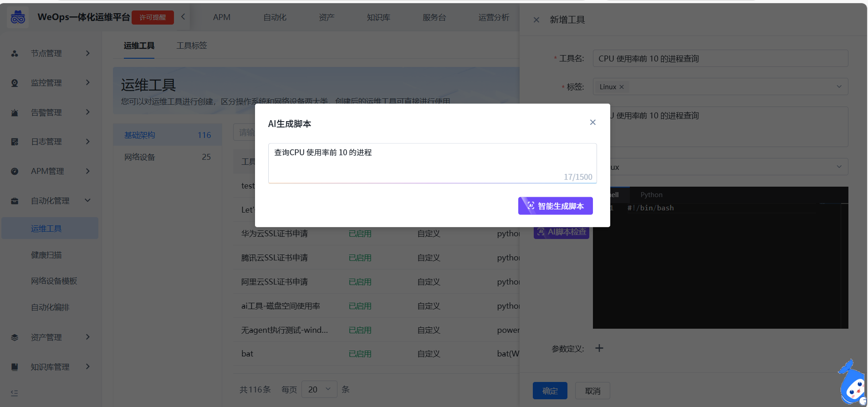Click the 监控管理 sidebar icon
Screen dimensions: 868x407
[x=15, y=83]
